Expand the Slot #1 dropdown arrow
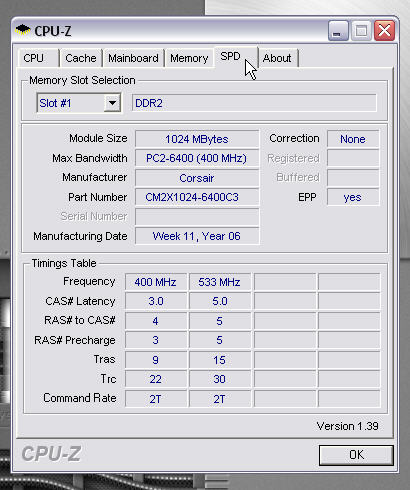410x490 pixels. coord(112,103)
